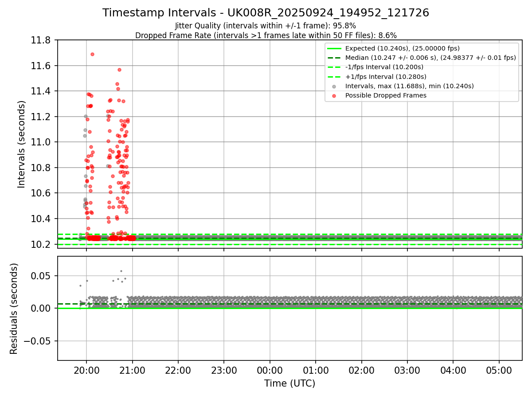
Task: Select the Jitter Quality 95.8% subtitle line
Action: point(266,26)
